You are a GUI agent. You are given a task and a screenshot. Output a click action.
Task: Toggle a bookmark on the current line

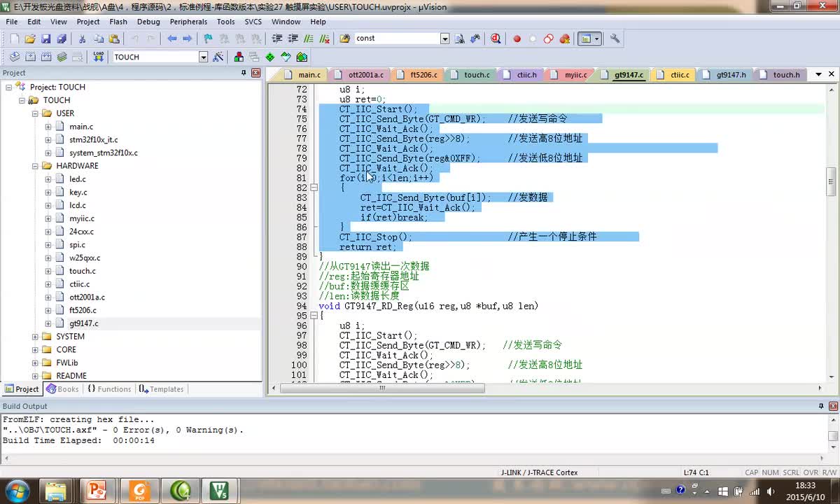coord(208,38)
